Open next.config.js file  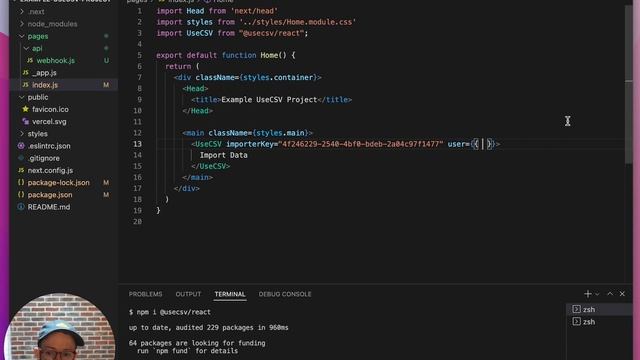click(50, 170)
